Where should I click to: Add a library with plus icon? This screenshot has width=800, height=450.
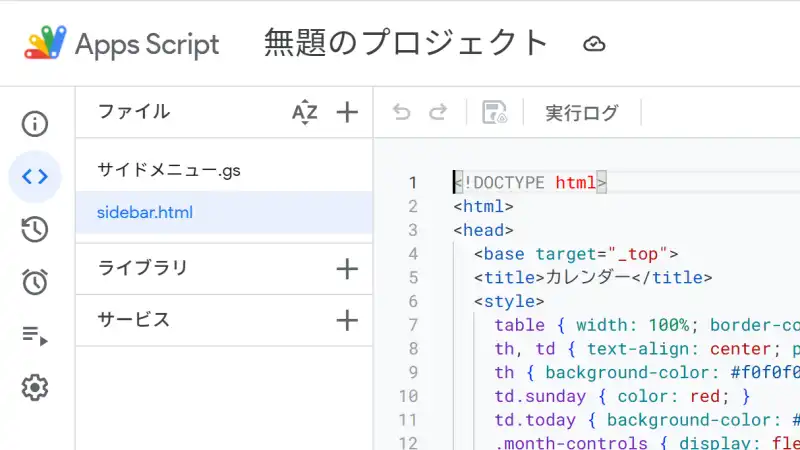coord(347,268)
